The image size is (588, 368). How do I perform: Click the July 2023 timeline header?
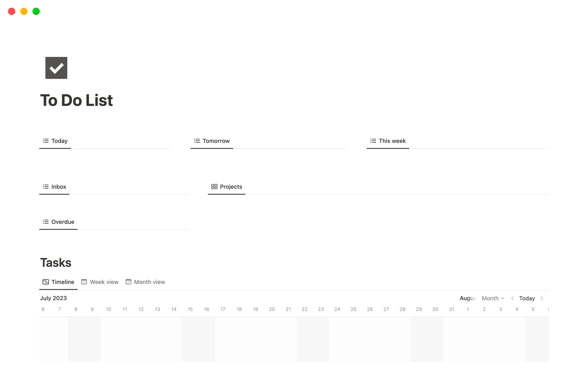coord(53,298)
